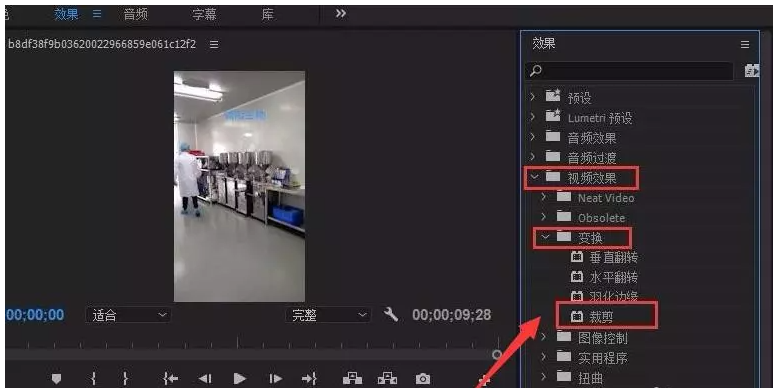Click the monitor time ruler
776x388 pixels.
tap(252, 343)
